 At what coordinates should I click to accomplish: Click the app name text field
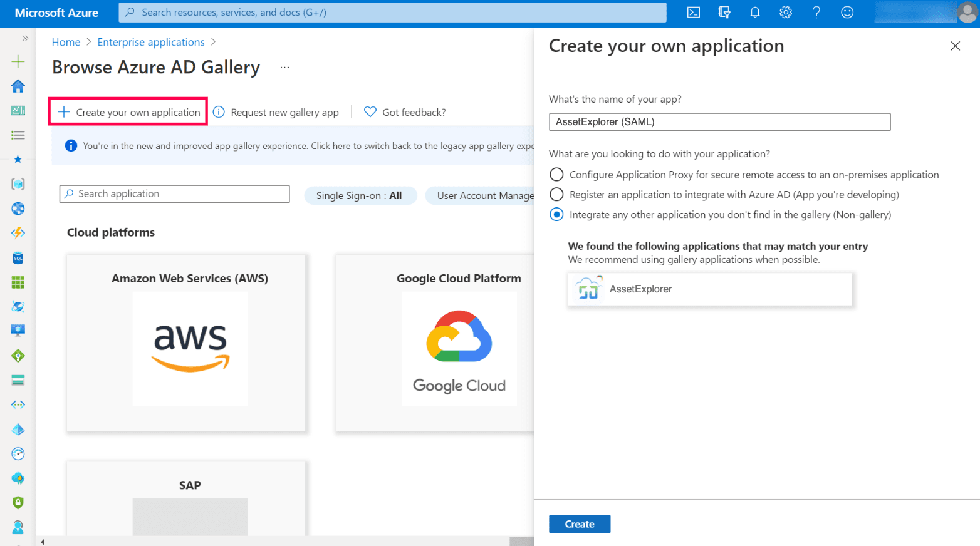(x=719, y=122)
